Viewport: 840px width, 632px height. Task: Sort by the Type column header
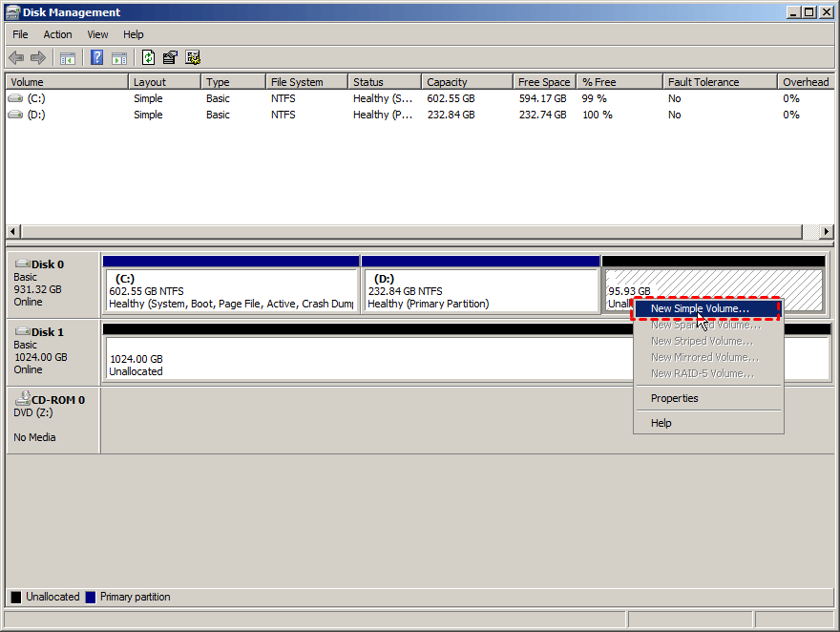[233, 82]
